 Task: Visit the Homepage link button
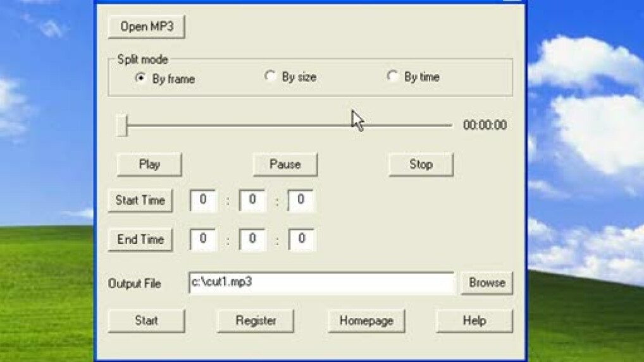click(x=366, y=320)
